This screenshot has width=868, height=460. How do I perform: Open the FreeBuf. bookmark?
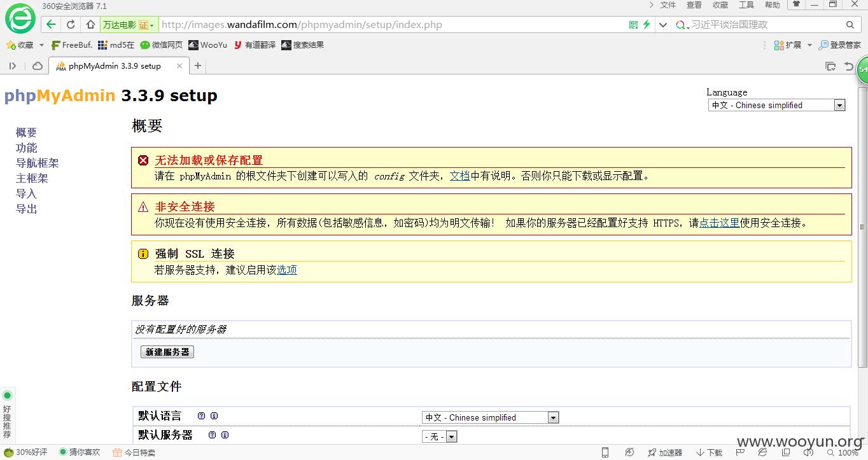pyautogui.click(x=72, y=45)
